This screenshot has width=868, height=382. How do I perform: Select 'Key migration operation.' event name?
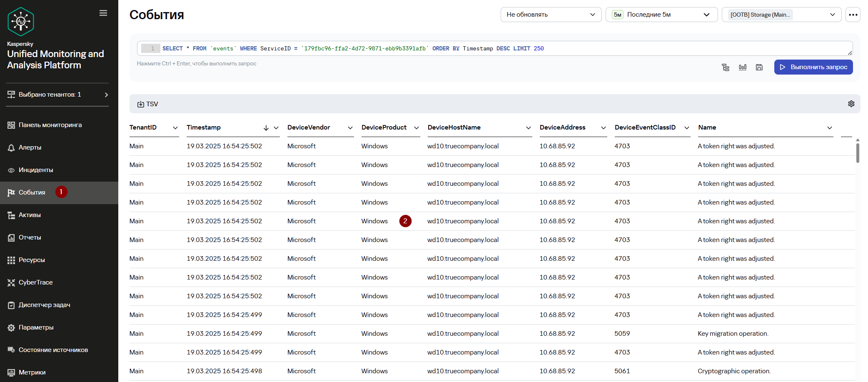[733, 334]
